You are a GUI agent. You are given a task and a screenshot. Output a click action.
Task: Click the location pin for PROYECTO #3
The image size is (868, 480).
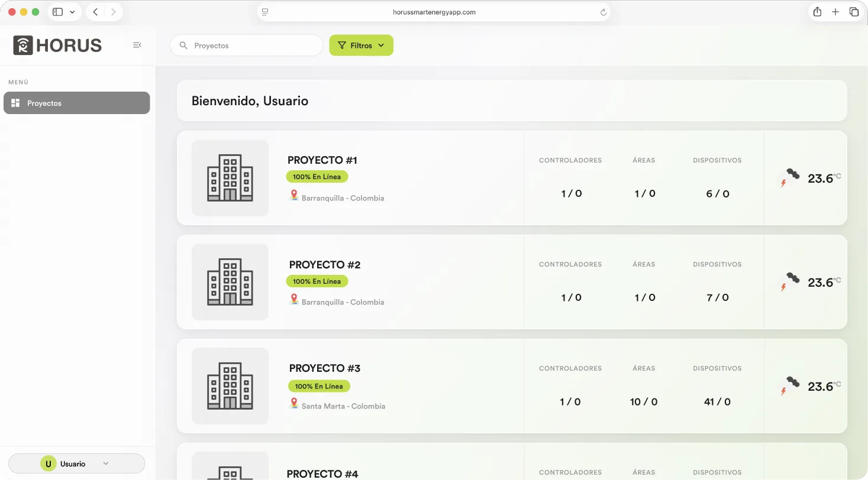[x=294, y=403]
